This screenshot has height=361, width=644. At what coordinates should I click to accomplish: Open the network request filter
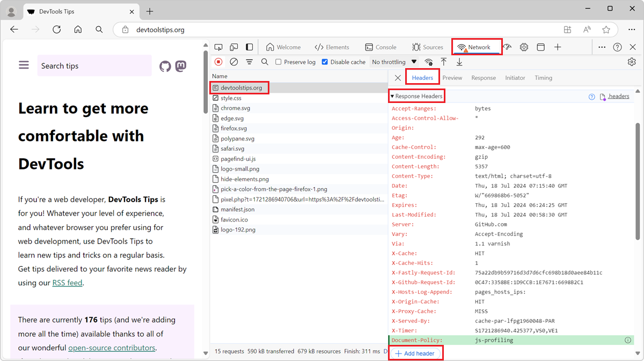coord(249,62)
